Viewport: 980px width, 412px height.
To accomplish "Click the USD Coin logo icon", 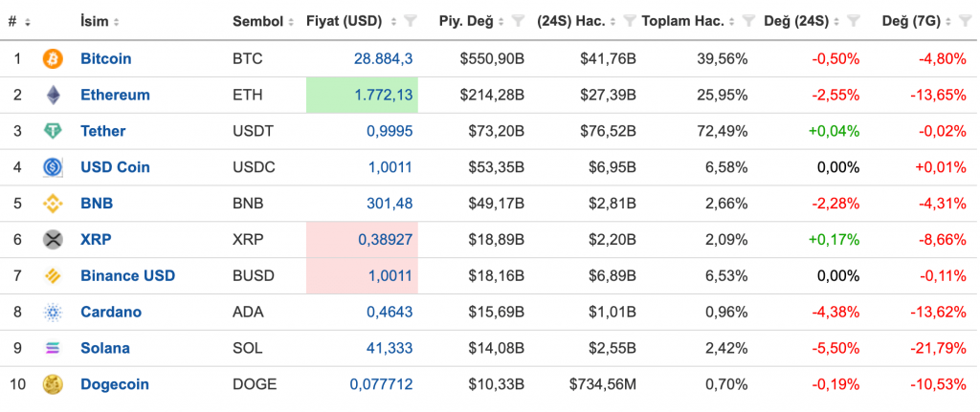I will click(x=54, y=168).
